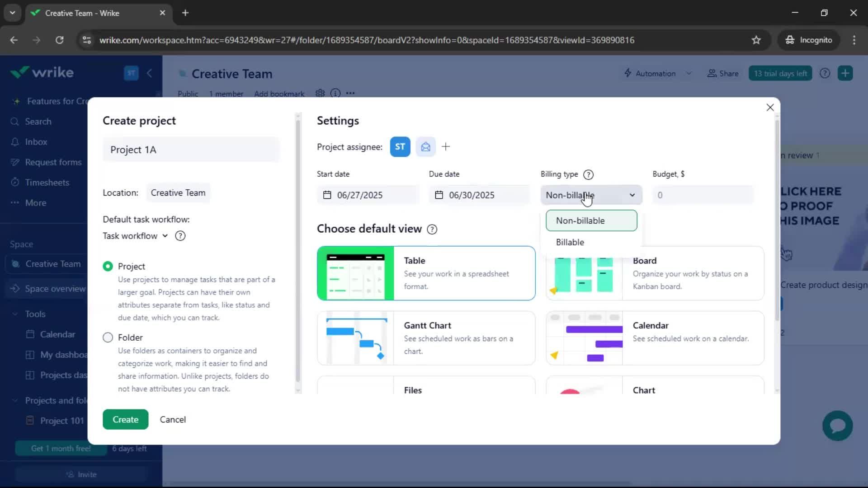Viewport: 868px width, 488px height.
Task: View site information icon in address bar
Action: pos(86,40)
